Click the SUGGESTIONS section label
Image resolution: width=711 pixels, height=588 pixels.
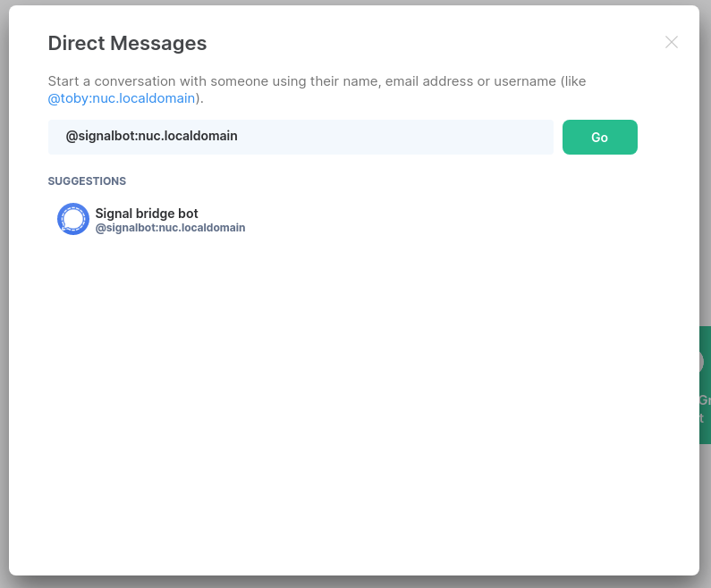click(x=87, y=181)
